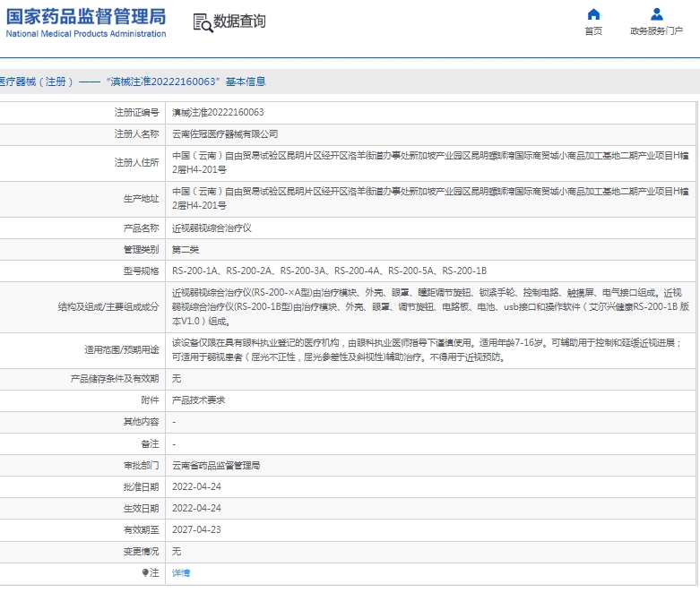The width and height of the screenshot is (700, 593).
Task: Click the 型号规格 label
Action: [x=141, y=271]
